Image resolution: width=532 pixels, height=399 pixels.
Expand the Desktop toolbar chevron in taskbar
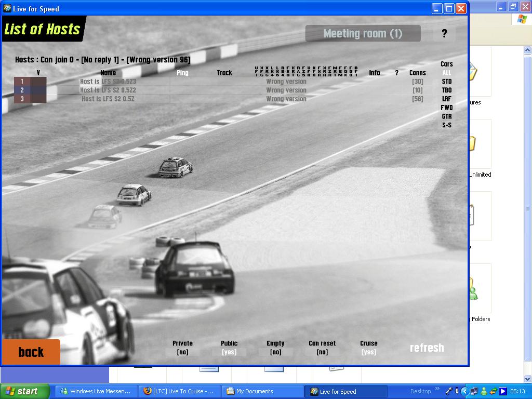pyautogui.click(x=437, y=389)
